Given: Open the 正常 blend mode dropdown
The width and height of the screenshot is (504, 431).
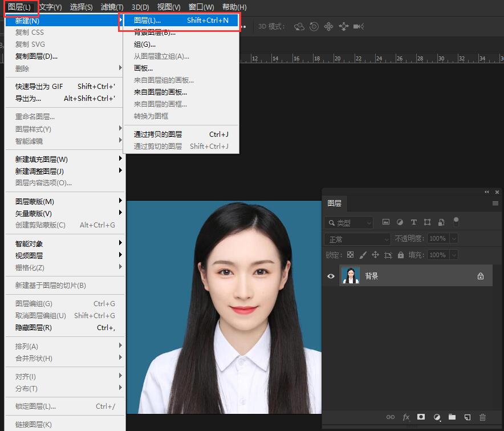Looking at the screenshot, I should pyautogui.click(x=357, y=239).
